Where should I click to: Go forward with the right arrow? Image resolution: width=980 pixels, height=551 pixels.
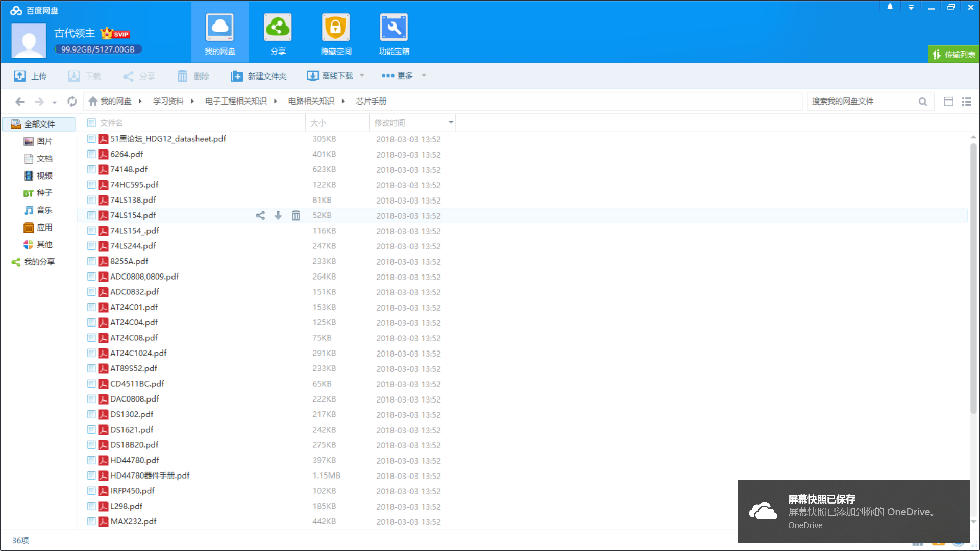pos(39,102)
